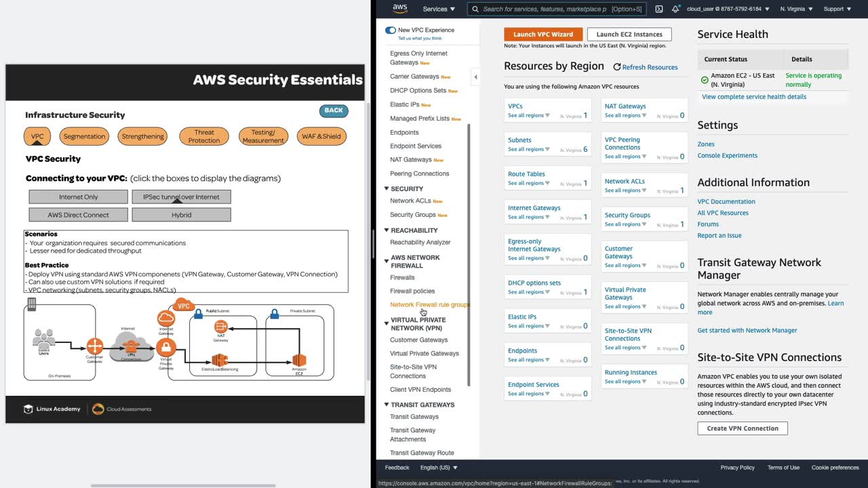868x488 pixels.
Task: Show the Internet Only diagram
Action: tap(78, 197)
